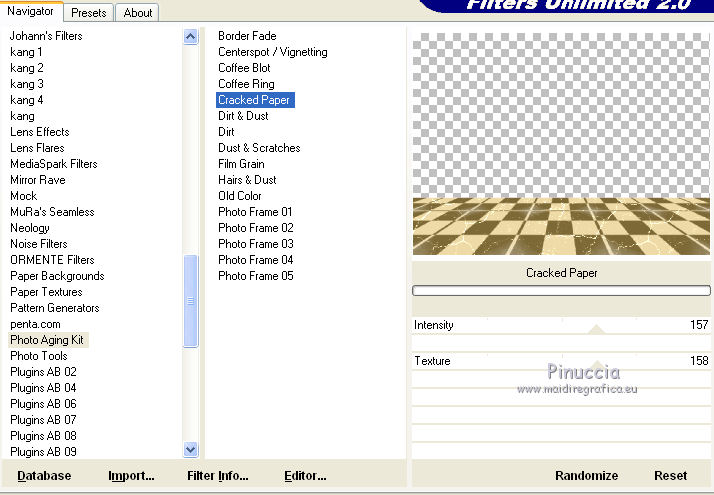The height and width of the screenshot is (495, 714).
Task: Choose the Coffee Blot filter
Action: 244,68
